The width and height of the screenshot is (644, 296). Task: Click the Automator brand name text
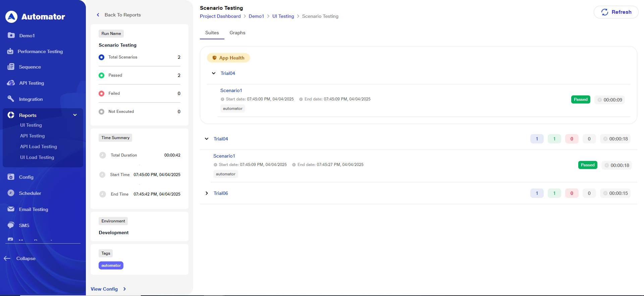pos(43,17)
